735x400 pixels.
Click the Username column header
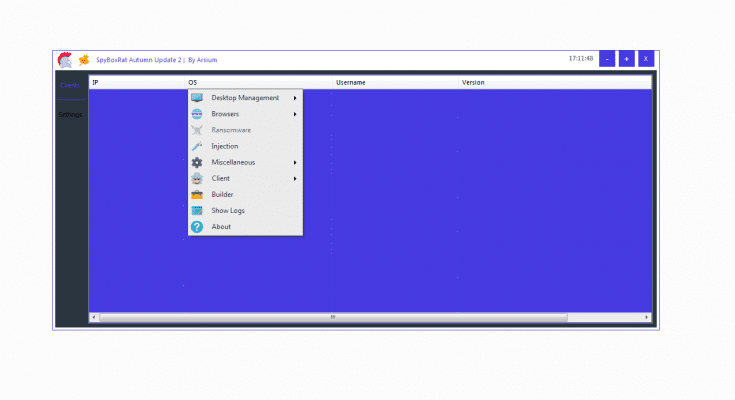point(351,82)
